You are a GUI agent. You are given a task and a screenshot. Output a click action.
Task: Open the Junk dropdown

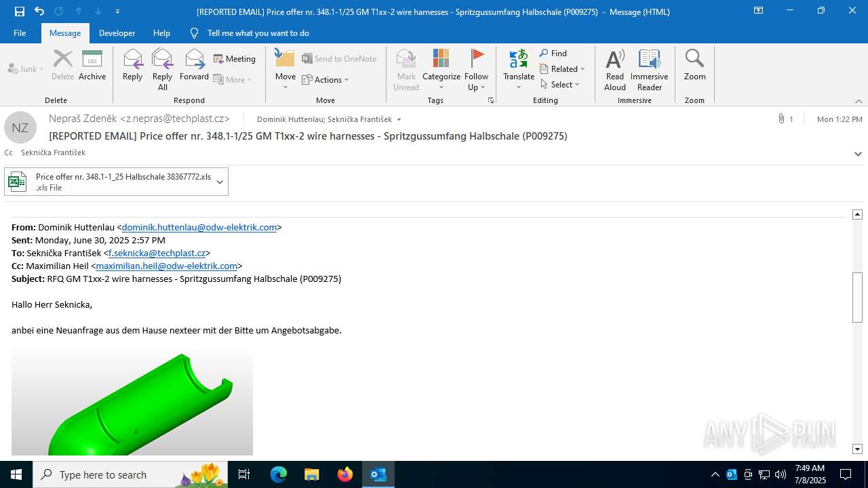[x=26, y=69]
